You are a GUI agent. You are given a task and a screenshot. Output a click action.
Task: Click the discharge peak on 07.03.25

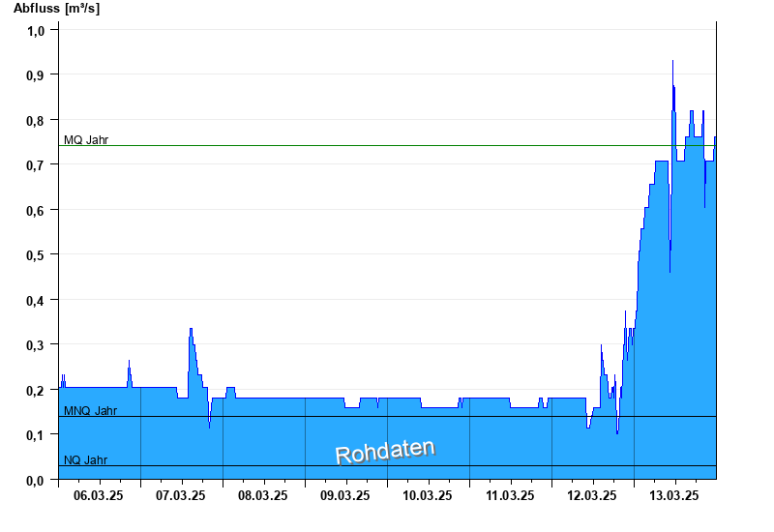coord(191,329)
